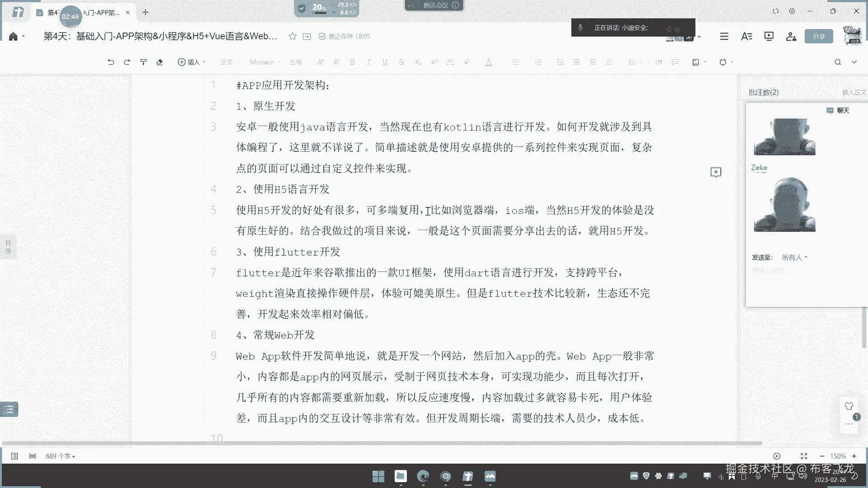Click the undo arrow icon
This screenshot has width=868, height=488.
[111, 62]
